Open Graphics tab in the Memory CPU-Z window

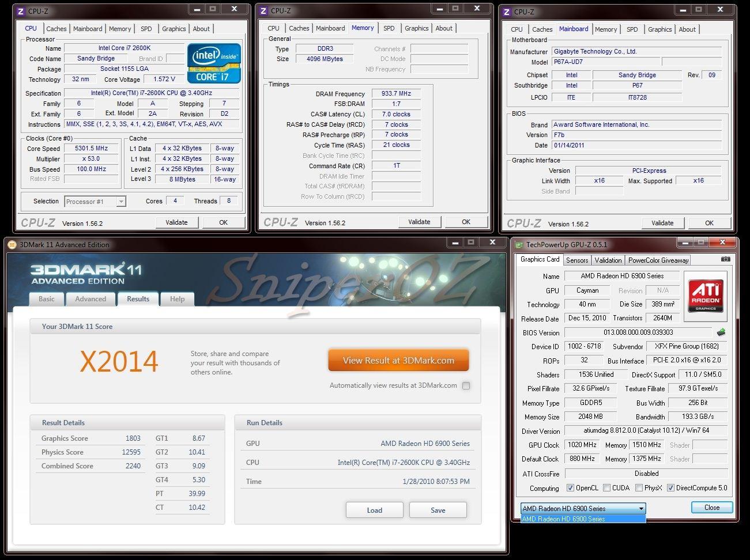(417, 28)
